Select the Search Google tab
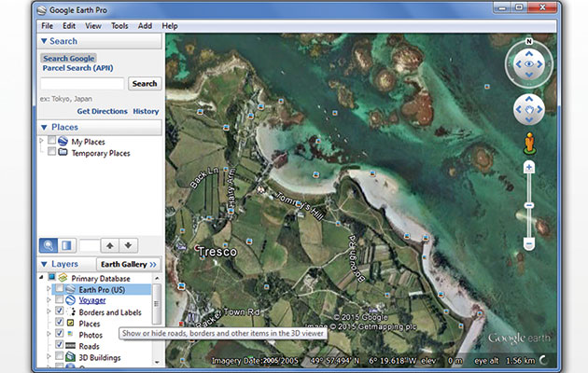The height and width of the screenshot is (373, 588). [x=69, y=59]
